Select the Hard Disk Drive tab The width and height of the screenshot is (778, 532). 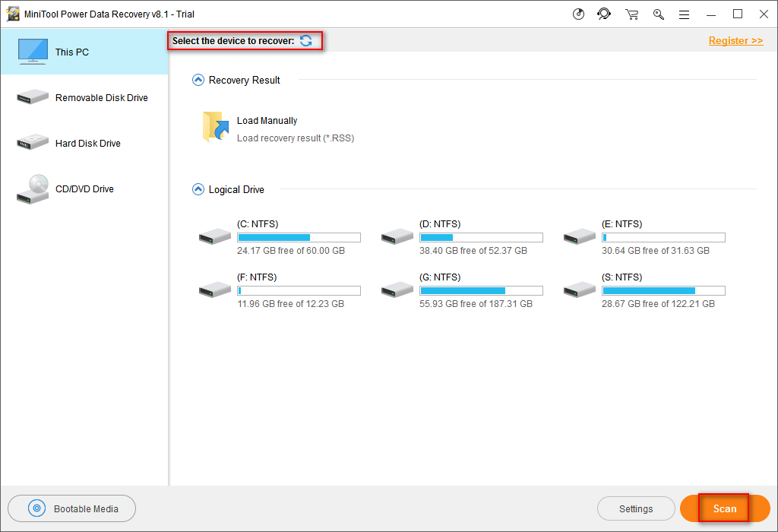point(84,144)
